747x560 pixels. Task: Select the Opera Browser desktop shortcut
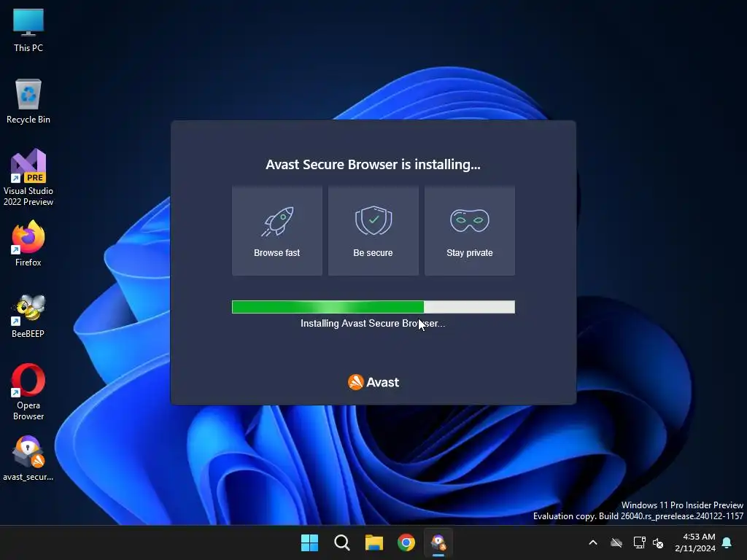coord(28,392)
